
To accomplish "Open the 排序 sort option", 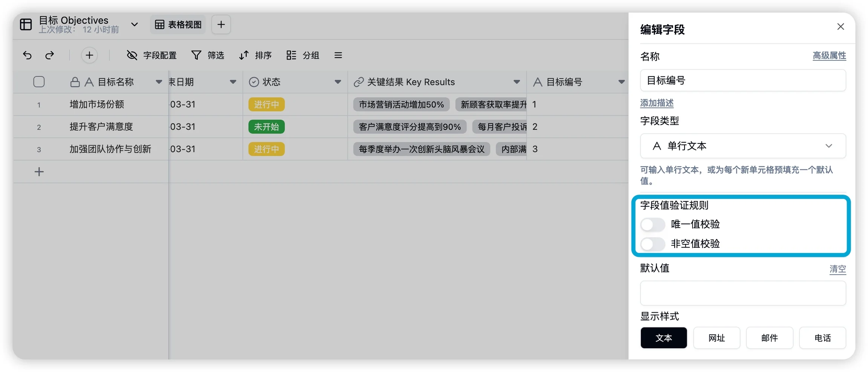I will point(255,55).
